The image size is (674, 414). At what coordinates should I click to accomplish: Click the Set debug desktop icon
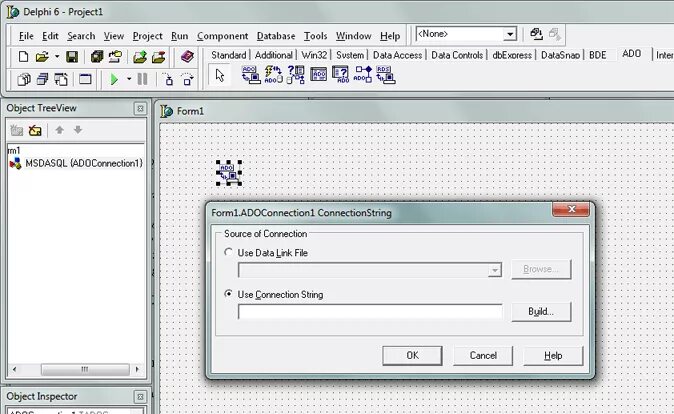pyautogui.click(x=555, y=34)
